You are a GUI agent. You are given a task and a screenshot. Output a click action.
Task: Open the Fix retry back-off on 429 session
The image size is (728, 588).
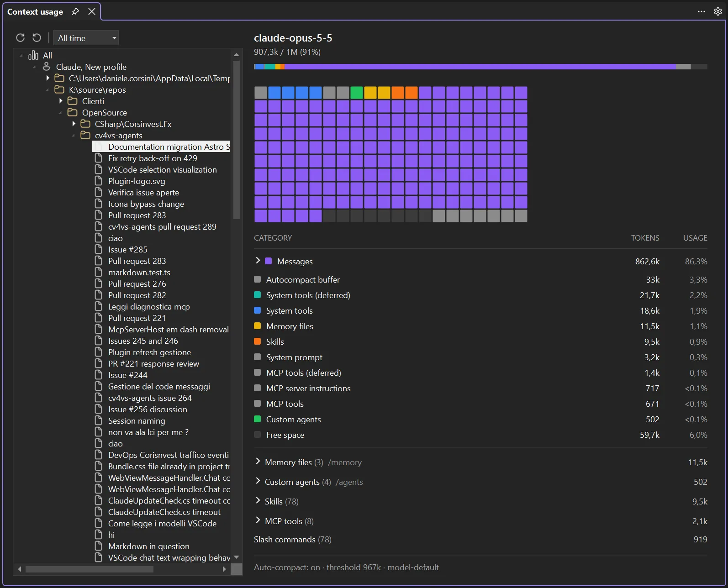tap(153, 158)
